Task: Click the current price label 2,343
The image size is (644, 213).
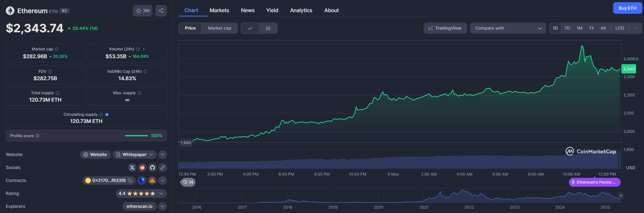Action: pyautogui.click(x=629, y=69)
